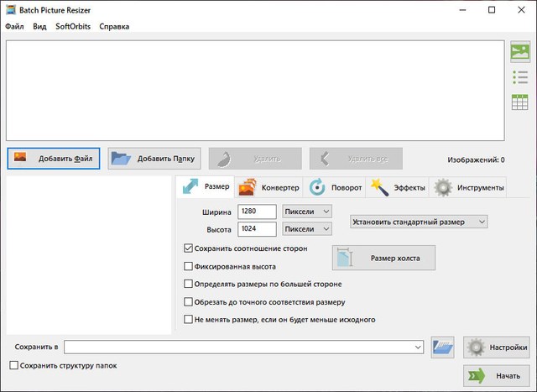Switch to thumbnail view icon
The width and height of the screenshot is (537, 392).
pyautogui.click(x=519, y=52)
